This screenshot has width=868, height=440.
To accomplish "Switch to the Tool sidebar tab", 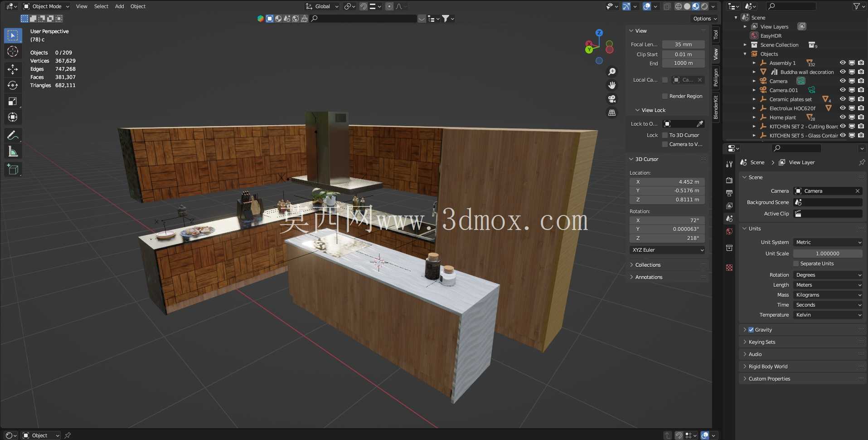I will click(x=716, y=34).
